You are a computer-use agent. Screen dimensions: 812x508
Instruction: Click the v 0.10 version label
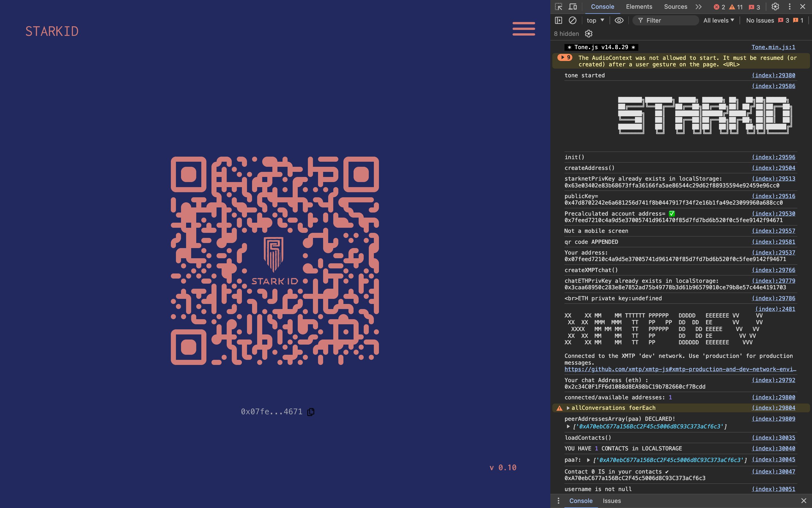click(503, 468)
